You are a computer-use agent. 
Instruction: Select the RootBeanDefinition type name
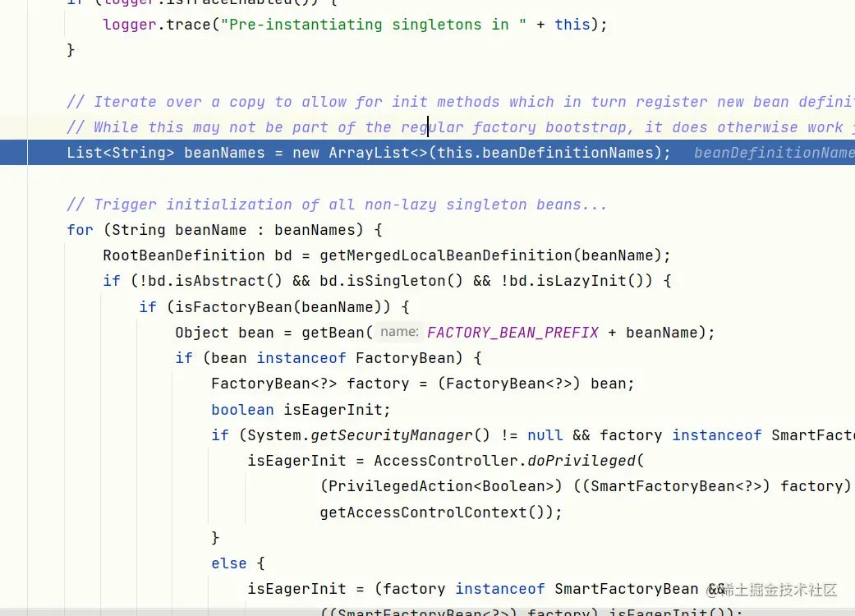point(184,255)
